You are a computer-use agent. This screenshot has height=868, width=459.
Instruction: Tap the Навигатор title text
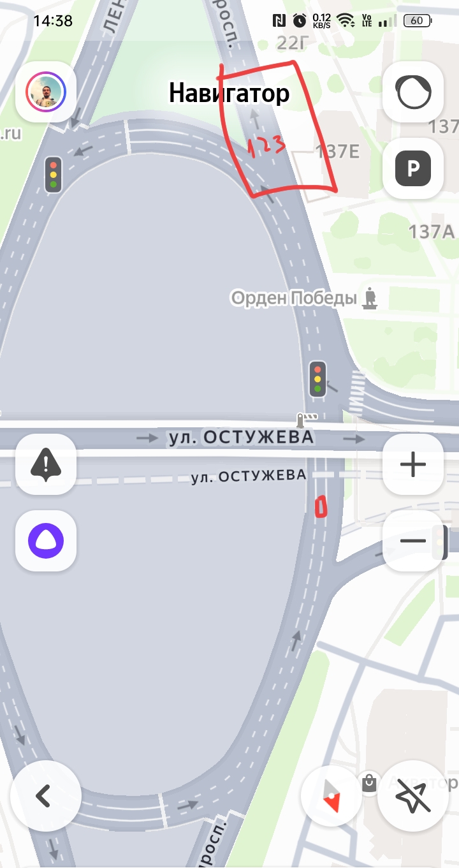point(229,93)
